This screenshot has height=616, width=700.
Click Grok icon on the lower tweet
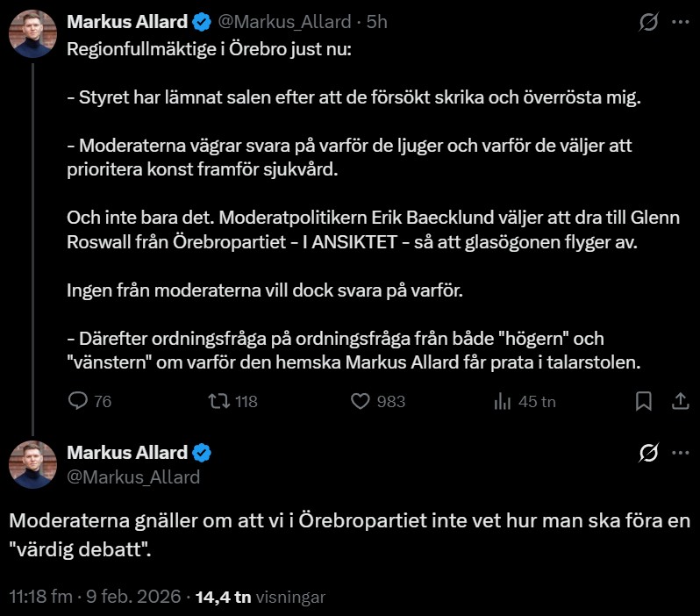click(x=648, y=453)
